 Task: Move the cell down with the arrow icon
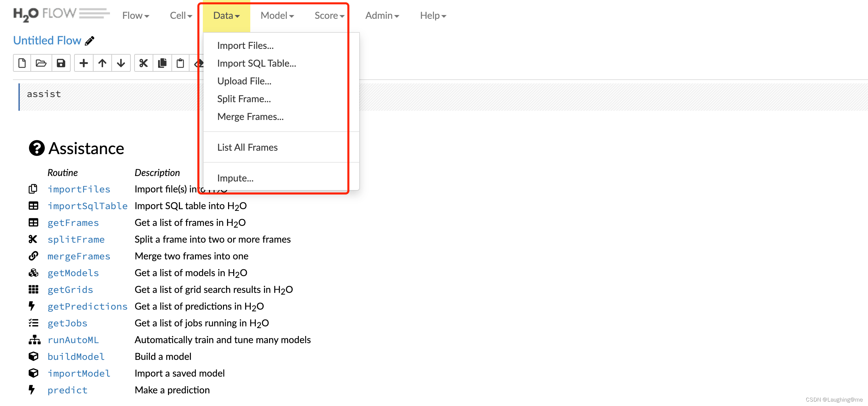[121, 63]
